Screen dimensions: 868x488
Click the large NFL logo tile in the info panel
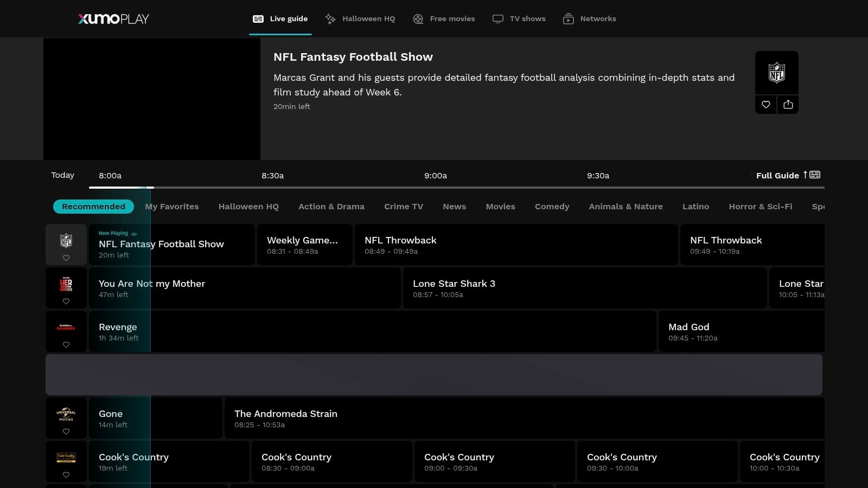point(776,73)
